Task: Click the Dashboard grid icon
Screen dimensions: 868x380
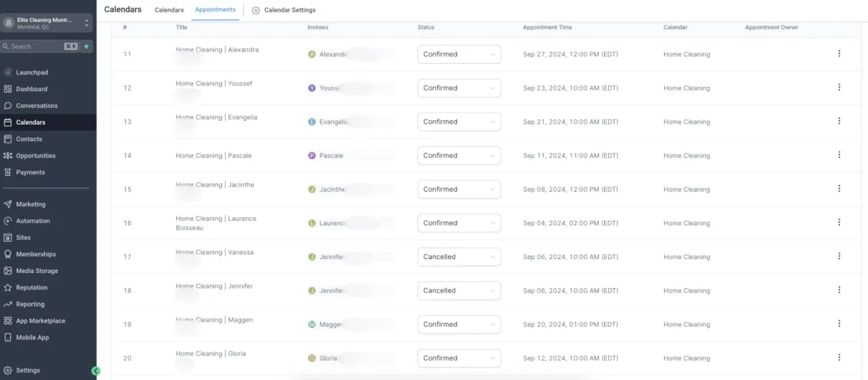Action: pos(8,89)
